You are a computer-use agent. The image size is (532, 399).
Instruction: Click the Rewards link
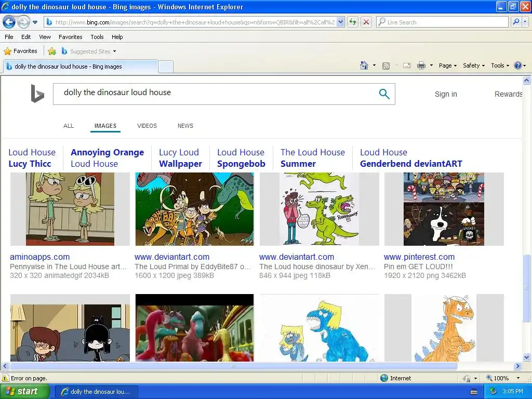click(508, 94)
